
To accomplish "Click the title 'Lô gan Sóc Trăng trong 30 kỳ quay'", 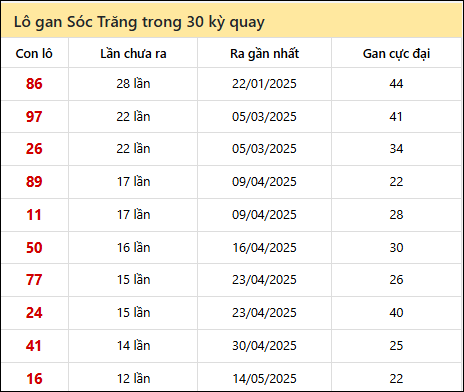I will coord(139,23).
